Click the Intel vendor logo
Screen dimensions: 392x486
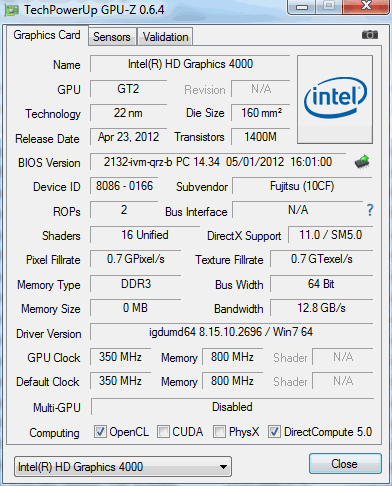[x=335, y=99]
